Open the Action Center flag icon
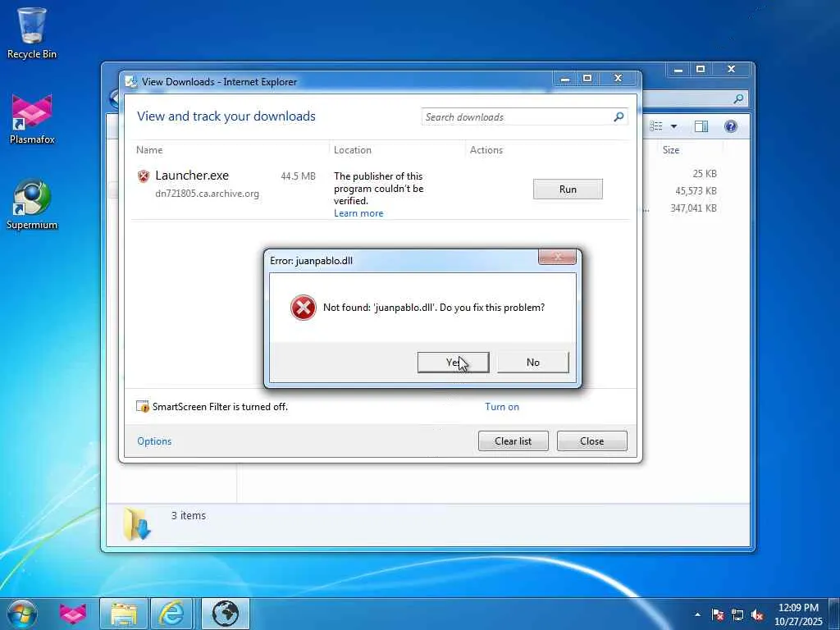Viewport: 840px width, 630px height. coord(717,614)
